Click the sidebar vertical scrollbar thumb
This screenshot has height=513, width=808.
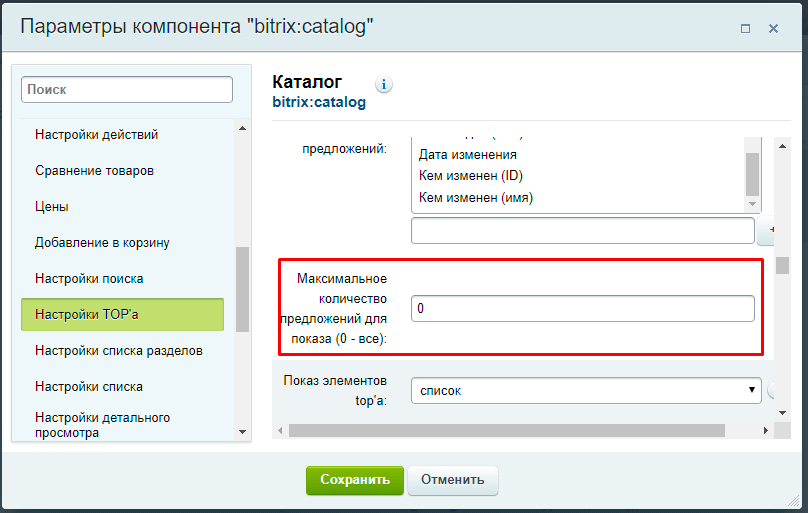[242, 288]
